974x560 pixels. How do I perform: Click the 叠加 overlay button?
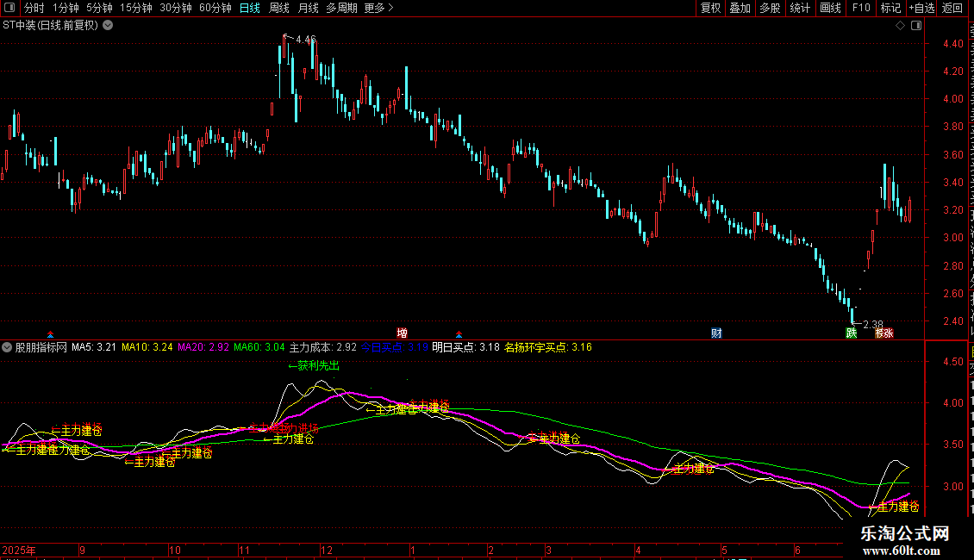[x=740, y=8]
